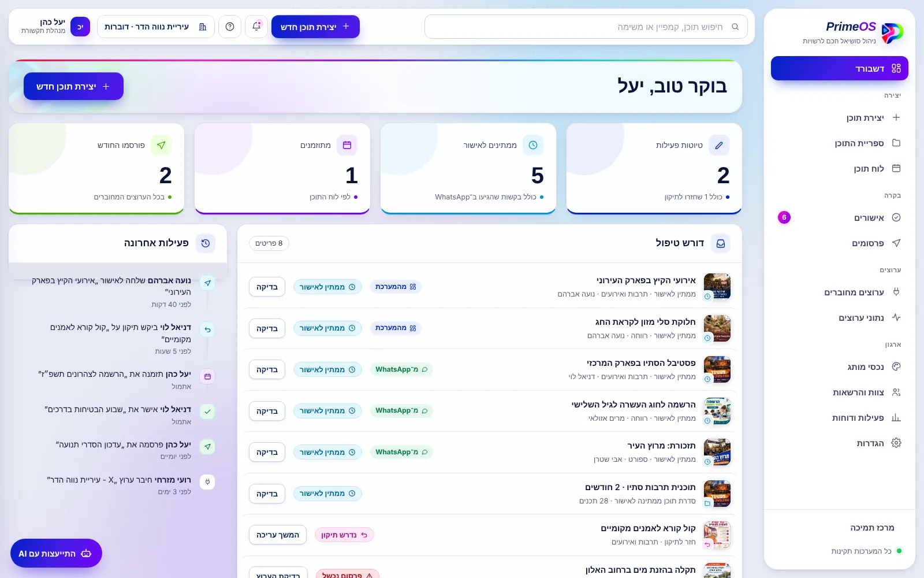Click the PrimeOS logo
Image resolution: width=924 pixels, height=578 pixels.
pos(892,33)
